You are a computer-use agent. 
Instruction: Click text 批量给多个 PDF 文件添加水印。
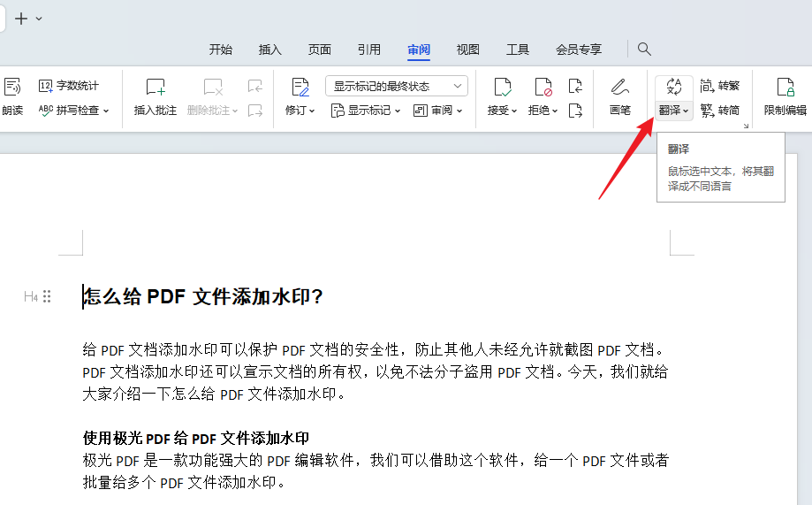click(184, 483)
